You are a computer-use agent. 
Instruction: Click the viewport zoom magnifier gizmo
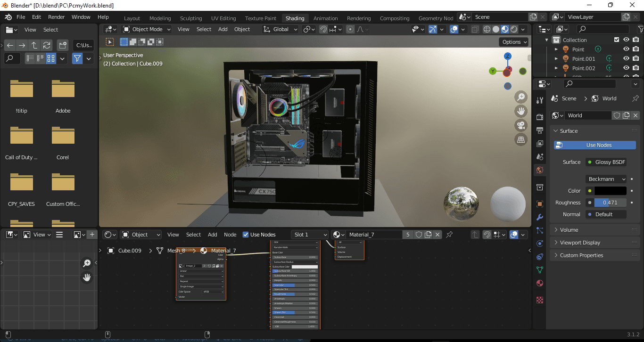[521, 98]
